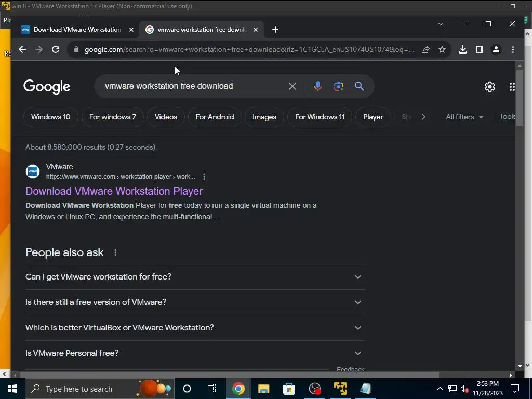Screen dimensions: 532x399
Task: Expand Is VMware Personal free question
Action: [x=195, y=353]
